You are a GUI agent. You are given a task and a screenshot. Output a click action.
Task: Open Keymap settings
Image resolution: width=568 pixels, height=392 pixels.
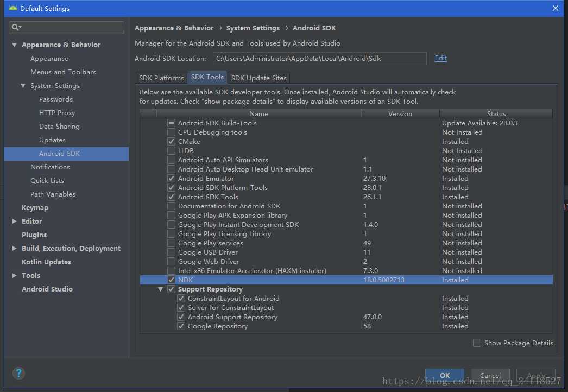(x=35, y=208)
